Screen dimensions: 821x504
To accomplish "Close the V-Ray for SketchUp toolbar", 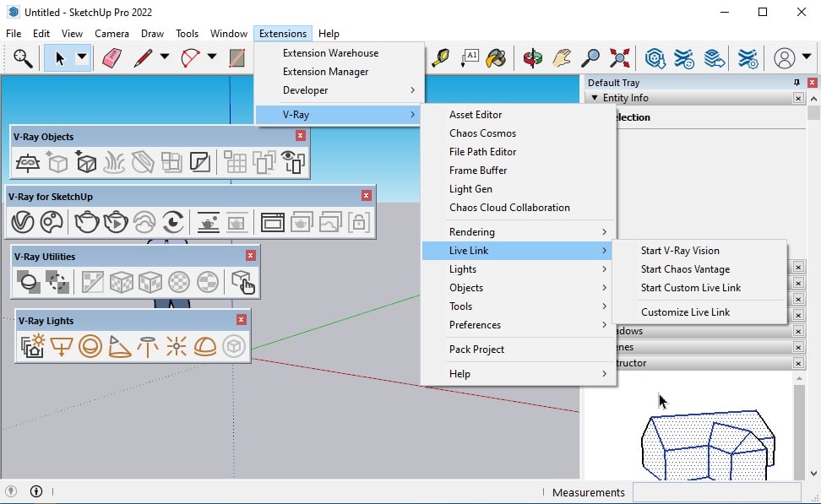I will click(366, 196).
